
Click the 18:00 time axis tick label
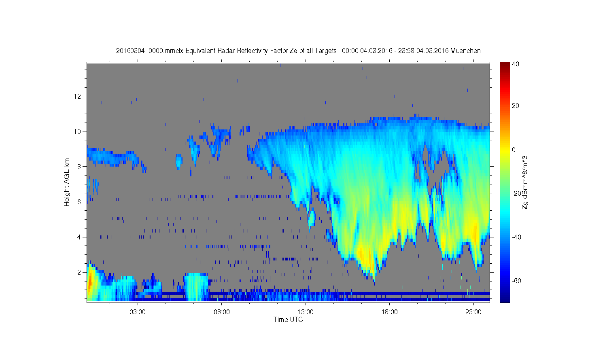click(x=390, y=312)
